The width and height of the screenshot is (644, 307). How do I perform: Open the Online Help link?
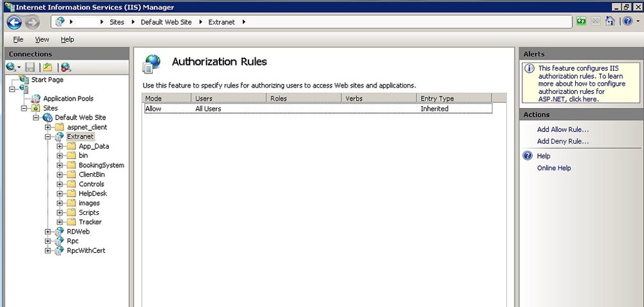[x=554, y=168]
